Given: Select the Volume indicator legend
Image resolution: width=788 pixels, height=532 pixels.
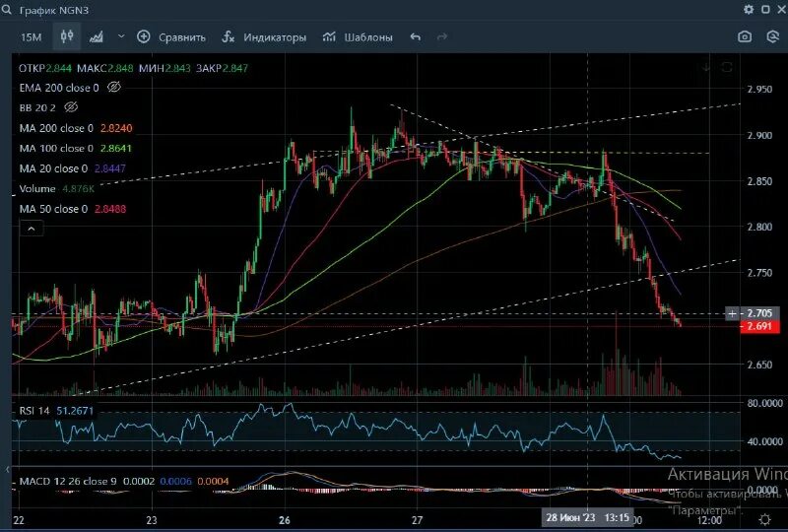Looking at the screenshot, I should [37, 188].
